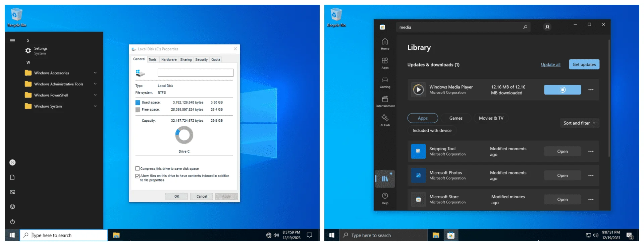644x246 pixels.
Task: Switch to Tools tab in Properties
Action: coord(153,59)
